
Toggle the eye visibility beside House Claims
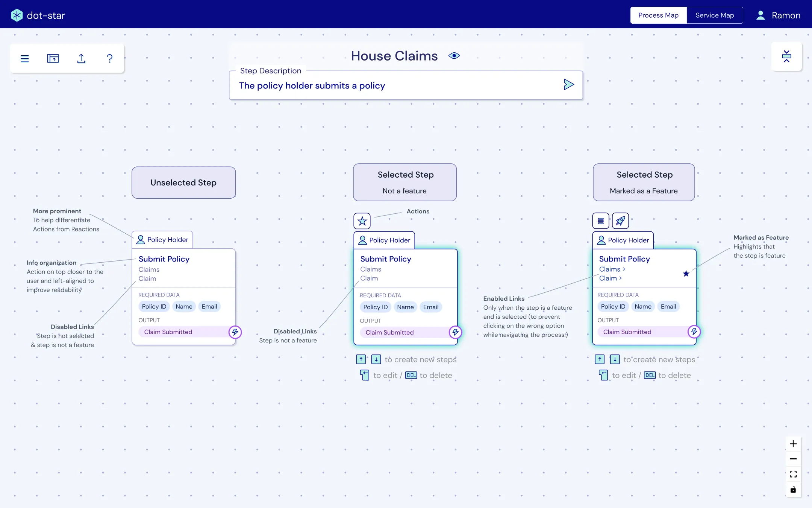point(454,56)
